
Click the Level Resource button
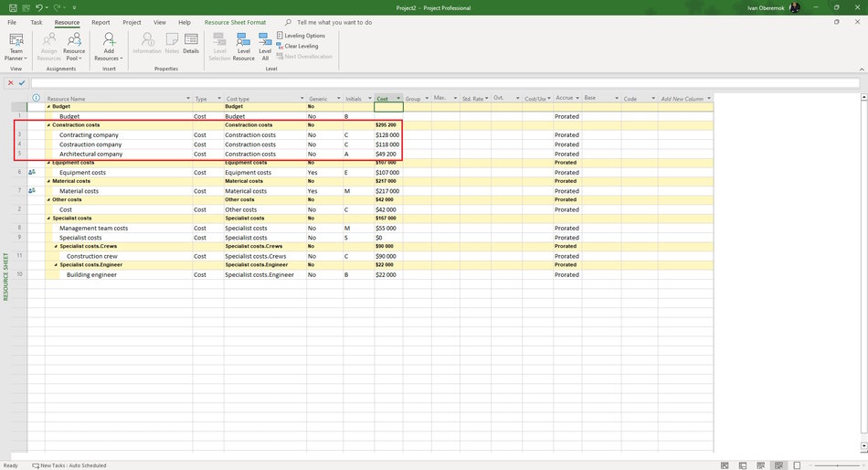tap(243, 48)
